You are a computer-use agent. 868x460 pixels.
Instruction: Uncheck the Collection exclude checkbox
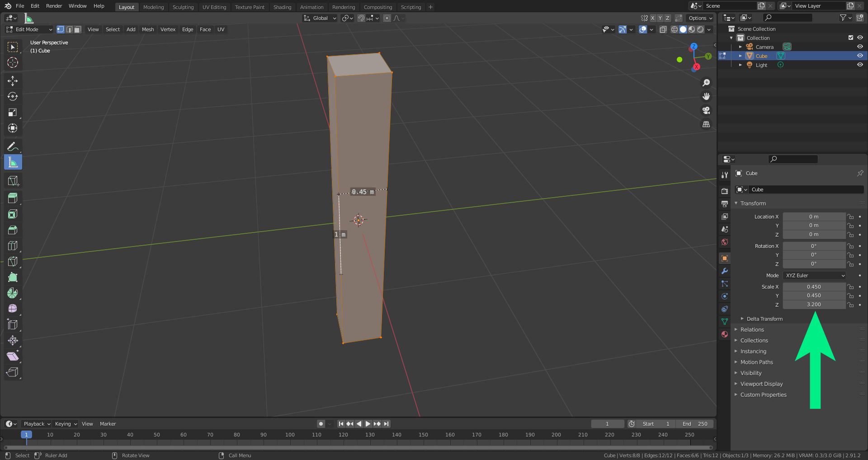pyautogui.click(x=851, y=38)
